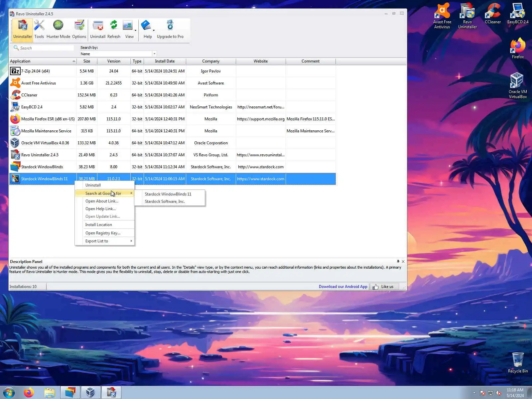Choose Open Registry Key menu entry
Screen dimensions: 532x399
pos(105,233)
